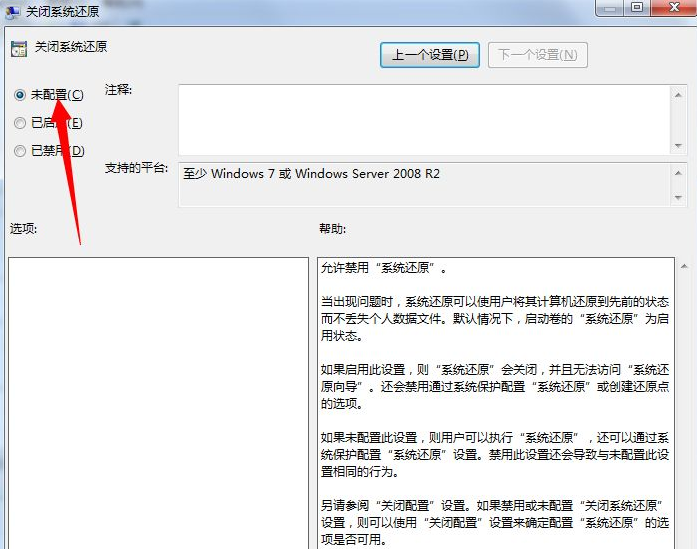Click the supported platform text Windows 7 或 Windows Server 2008 R2

[311, 173]
